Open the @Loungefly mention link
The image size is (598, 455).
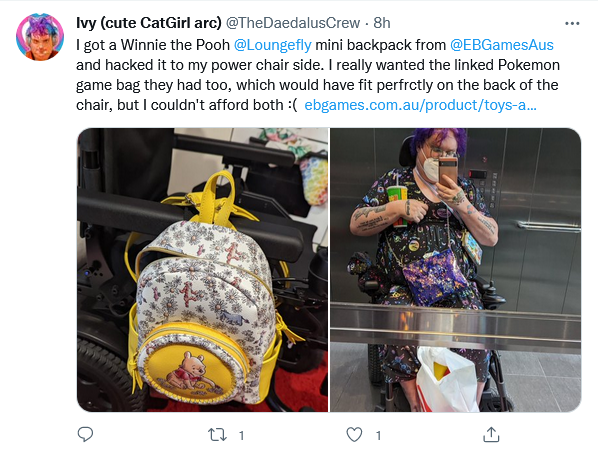click(272, 45)
